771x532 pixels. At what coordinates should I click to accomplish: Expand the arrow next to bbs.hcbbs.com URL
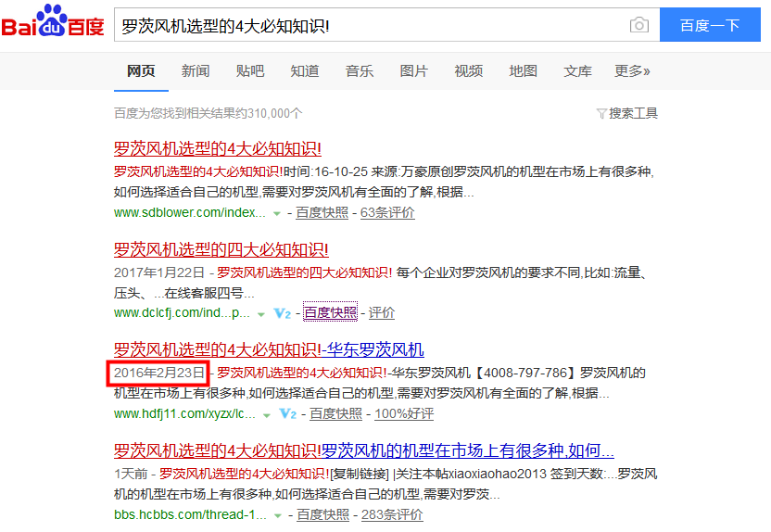[x=277, y=515]
